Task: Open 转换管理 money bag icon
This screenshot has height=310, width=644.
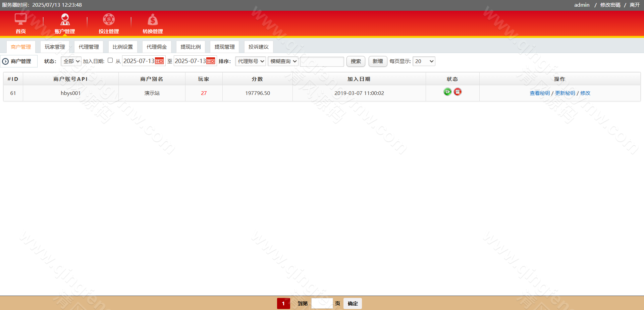Action: coord(153,20)
